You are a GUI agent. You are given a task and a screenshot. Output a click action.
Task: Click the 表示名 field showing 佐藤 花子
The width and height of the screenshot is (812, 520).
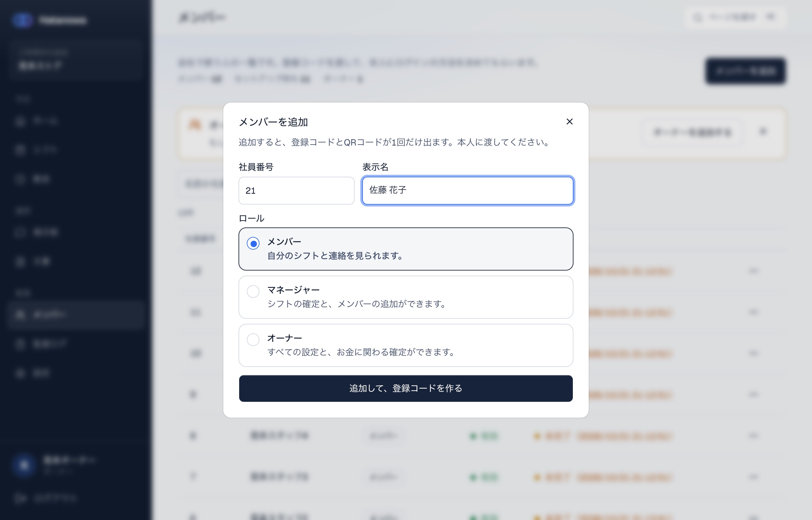[x=468, y=191]
